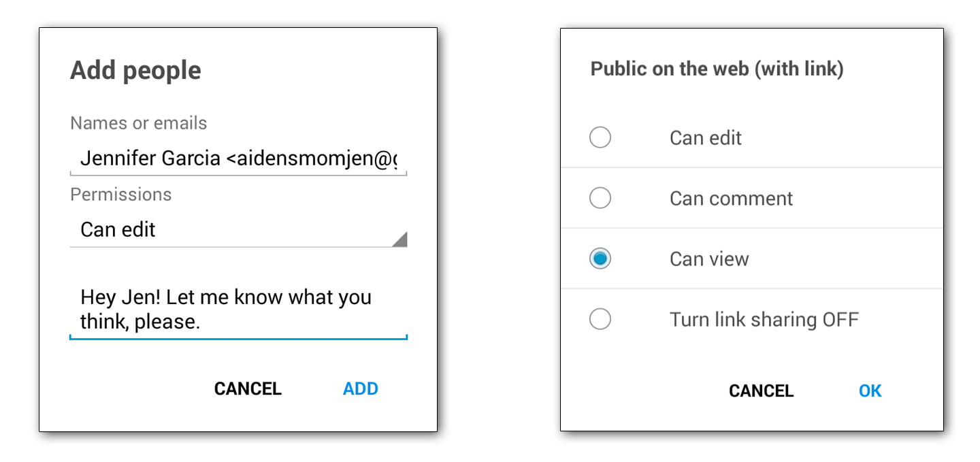Click the 'Can view' option text
The image size is (980, 462).
(x=709, y=259)
